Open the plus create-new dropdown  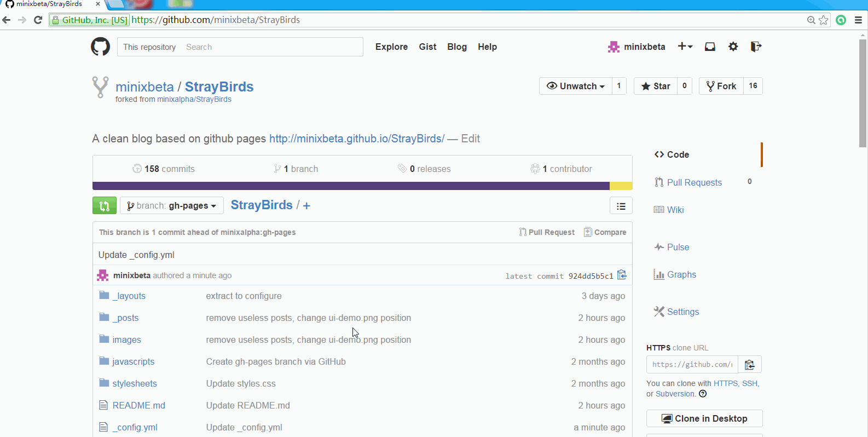tap(685, 47)
